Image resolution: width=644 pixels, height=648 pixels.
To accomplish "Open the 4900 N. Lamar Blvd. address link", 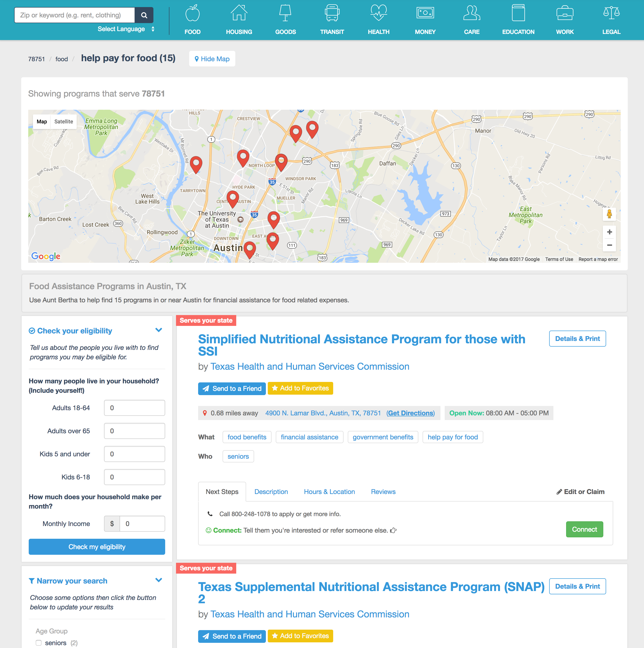I will pos(323,413).
